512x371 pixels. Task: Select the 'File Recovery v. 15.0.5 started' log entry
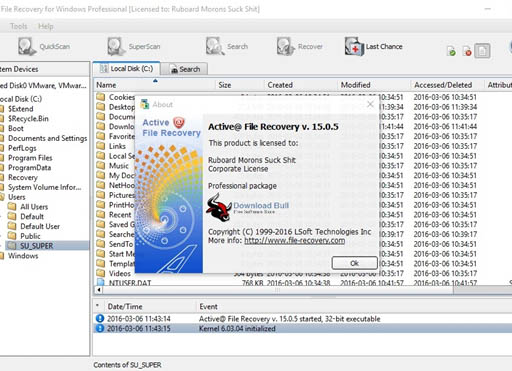[302, 319]
